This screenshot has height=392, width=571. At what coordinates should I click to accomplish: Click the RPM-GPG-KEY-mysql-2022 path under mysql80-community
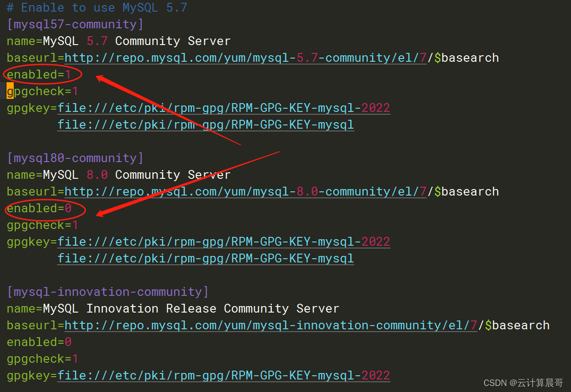click(224, 242)
